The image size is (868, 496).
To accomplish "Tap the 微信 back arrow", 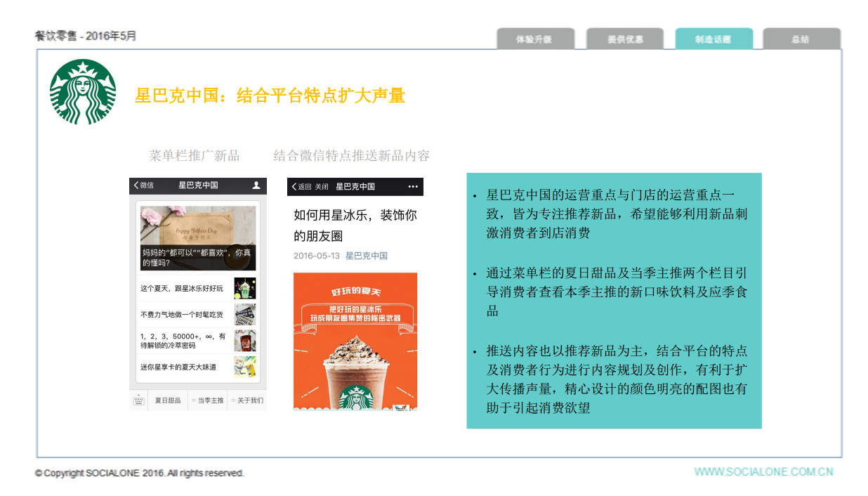I will (x=136, y=185).
